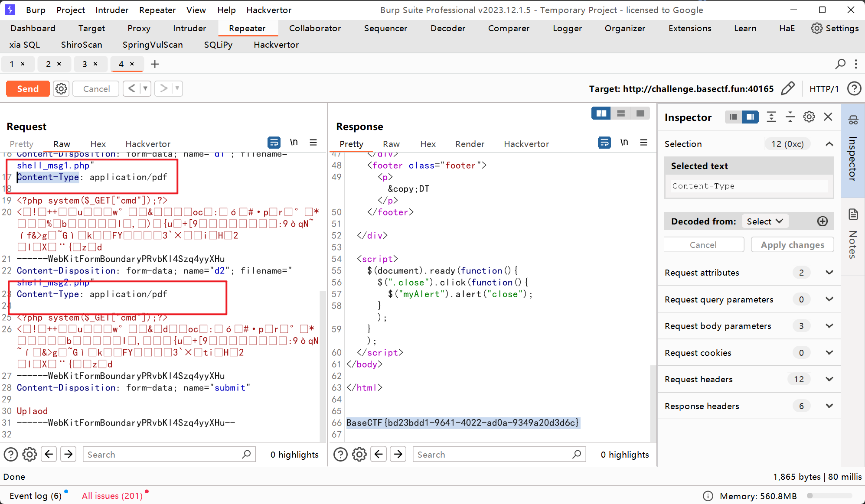Viewport: 865px width, 504px height.
Task: Select top-bottom layout view
Action: (620, 113)
